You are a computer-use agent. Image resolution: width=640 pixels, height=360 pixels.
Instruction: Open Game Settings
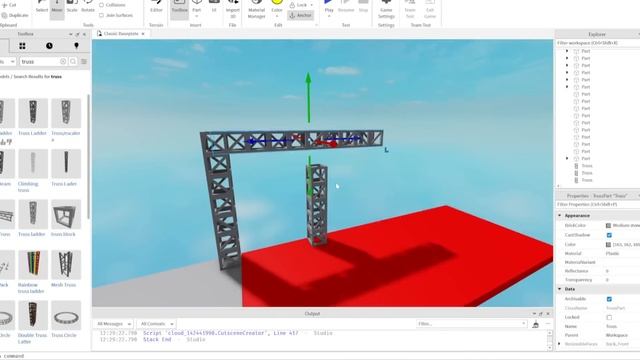[386, 9]
